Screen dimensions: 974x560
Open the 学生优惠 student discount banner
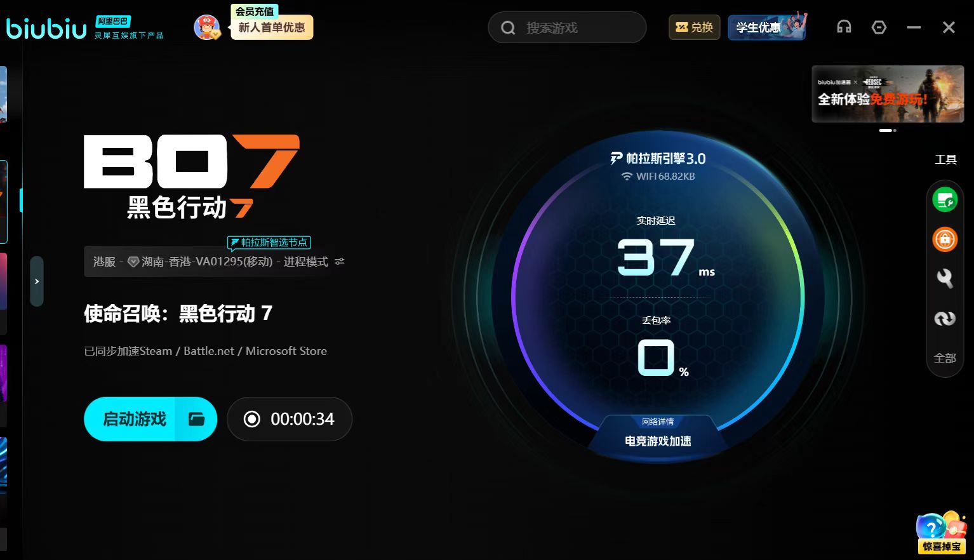(767, 27)
